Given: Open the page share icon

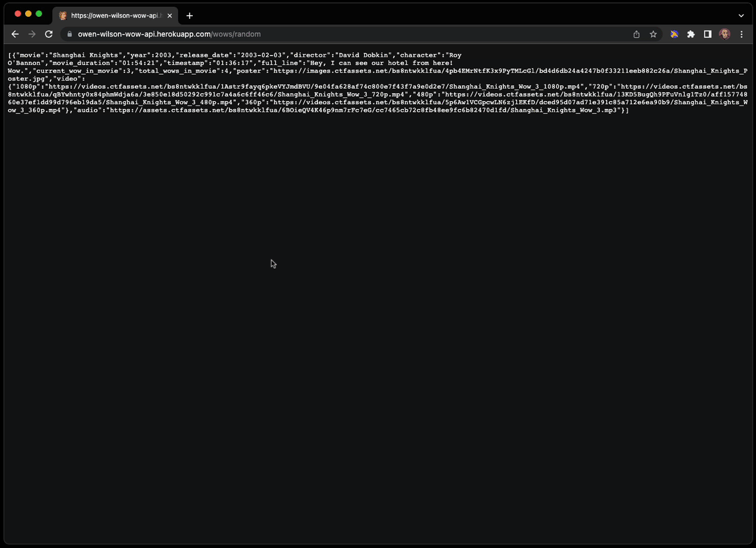Looking at the screenshot, I should coord(636,34).
